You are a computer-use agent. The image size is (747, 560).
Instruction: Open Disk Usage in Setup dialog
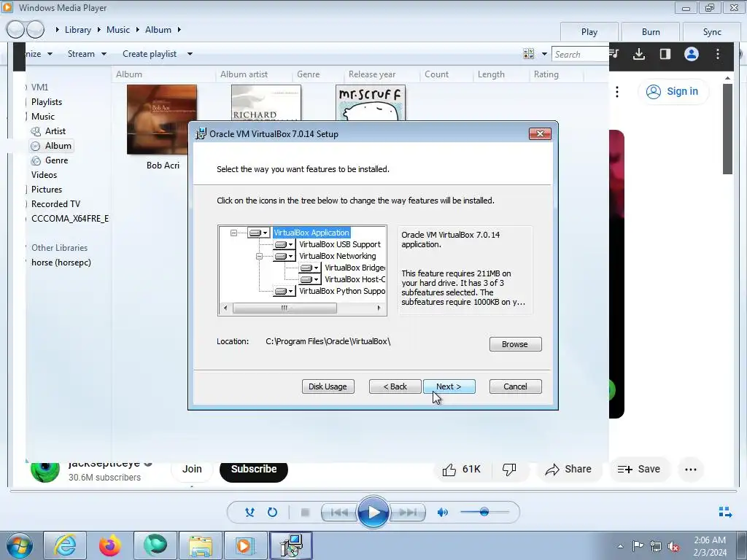pos(328,386)
